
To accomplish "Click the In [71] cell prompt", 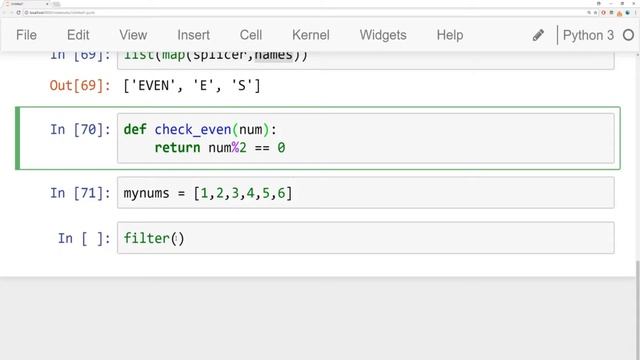I will 80,193.
